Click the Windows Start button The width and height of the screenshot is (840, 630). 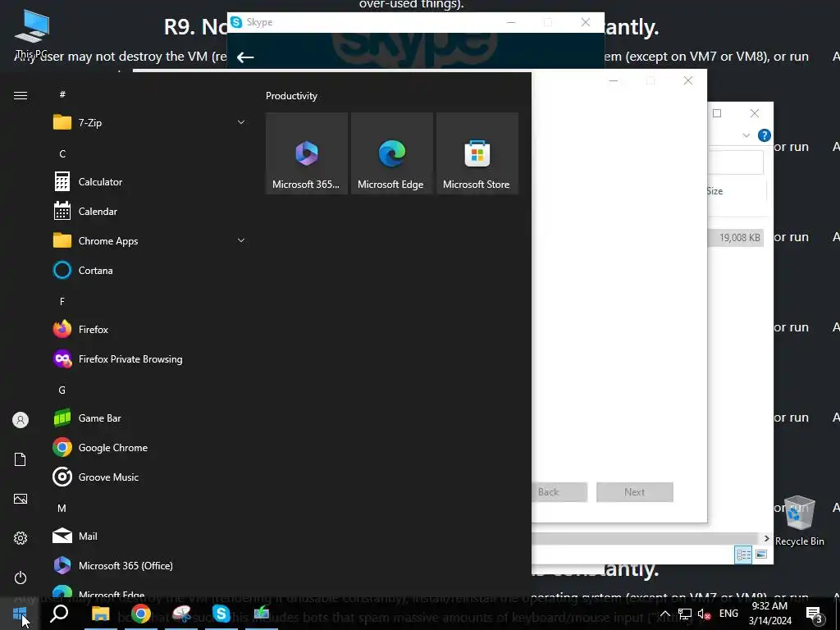[x=20, y=614]
